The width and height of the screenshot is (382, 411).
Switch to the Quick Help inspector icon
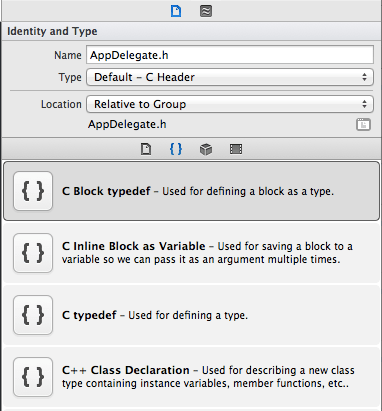206,11
